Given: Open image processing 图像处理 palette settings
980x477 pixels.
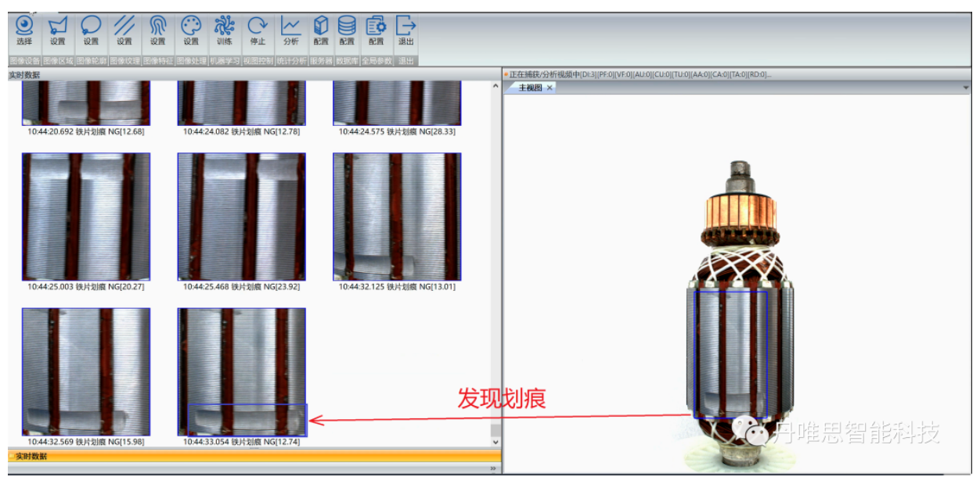Looking at the screenshot, I should 191,30.
